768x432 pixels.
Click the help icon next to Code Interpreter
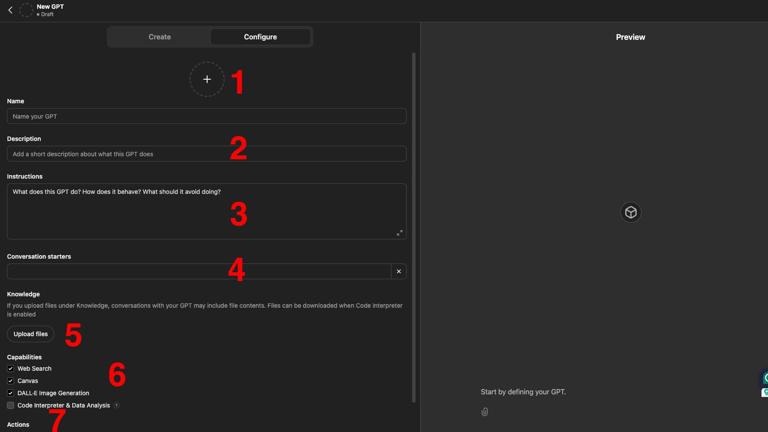click(117, 406)
